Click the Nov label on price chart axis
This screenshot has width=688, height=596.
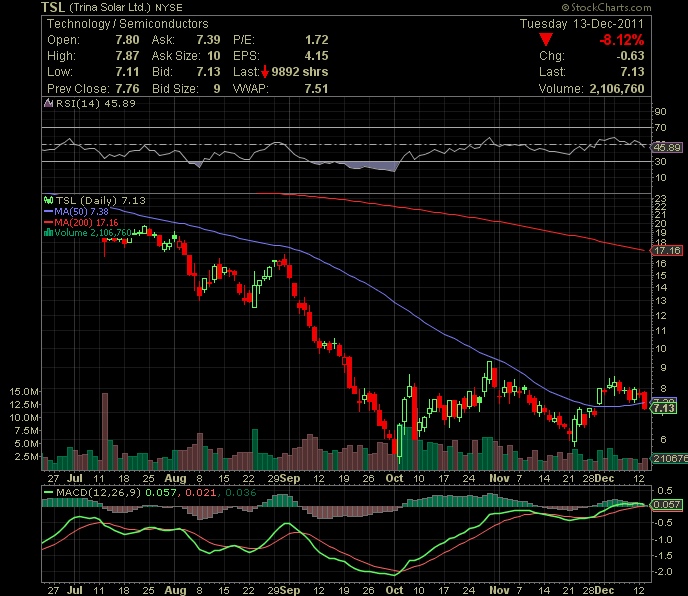499,478
